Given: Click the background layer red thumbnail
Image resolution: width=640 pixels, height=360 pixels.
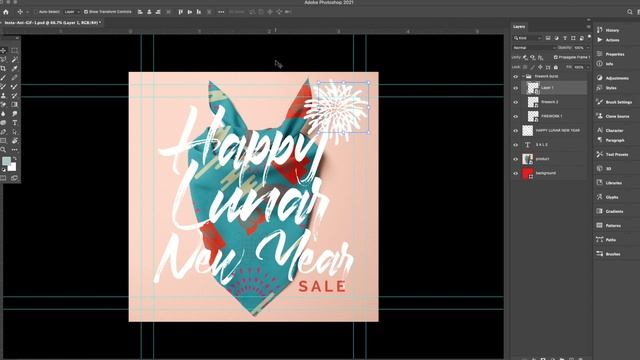Looking at the screenshot, I should tap(527, 173).
